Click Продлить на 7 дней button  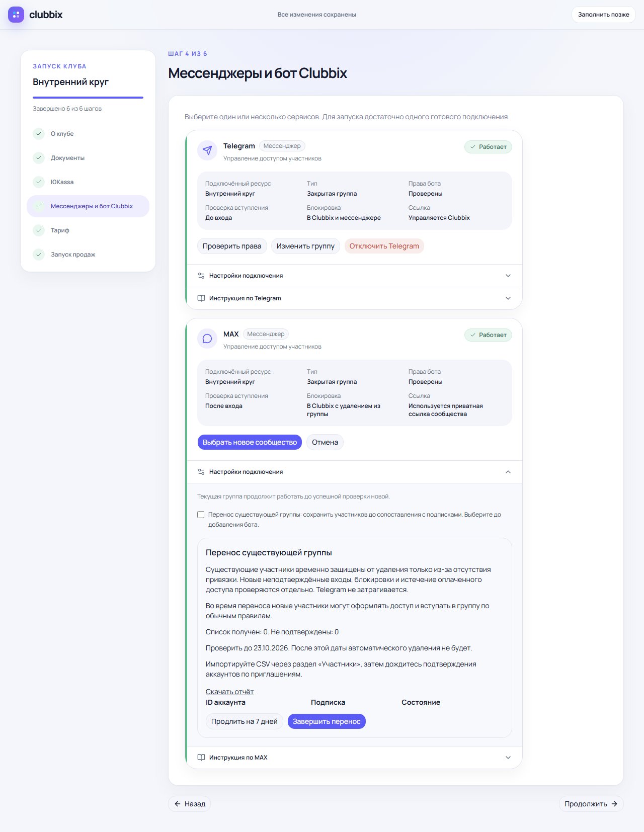(x=245, y=721)
